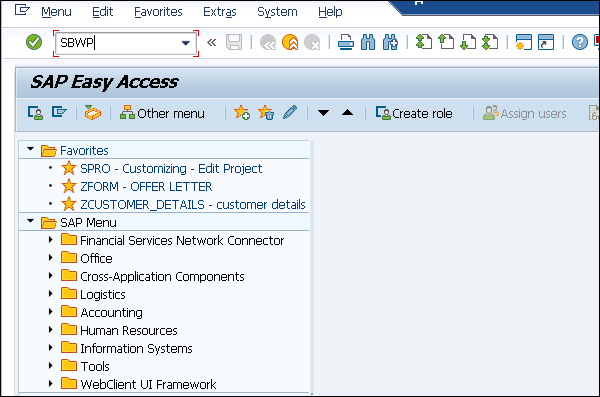Open the Edit menu
The height and width of the screenshot is (397, 600).
pos(103,12)
